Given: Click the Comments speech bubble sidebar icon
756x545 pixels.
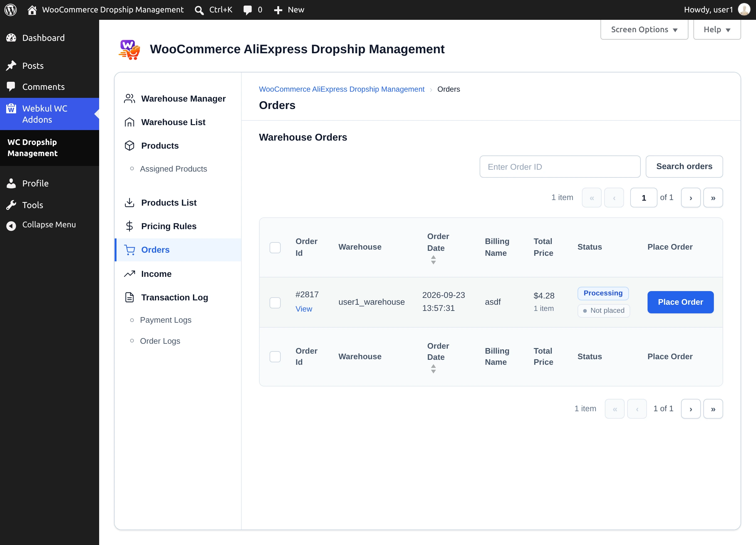Looking at the screenshot, I should click(11, 87).
